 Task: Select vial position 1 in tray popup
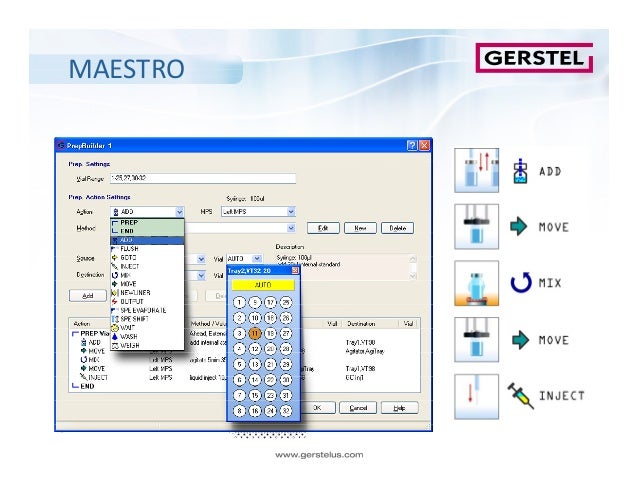[x=239, y=302]
